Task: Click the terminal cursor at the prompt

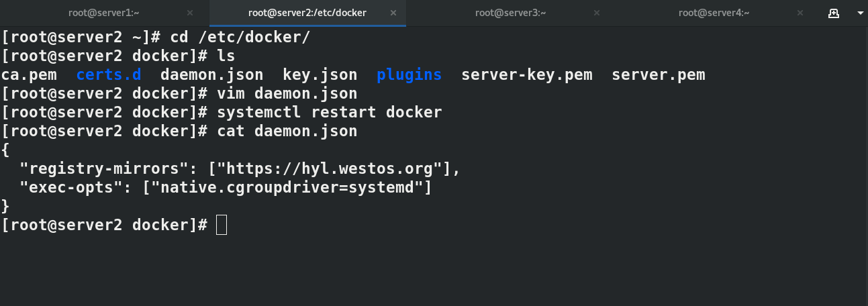Action: pos(222,225)
